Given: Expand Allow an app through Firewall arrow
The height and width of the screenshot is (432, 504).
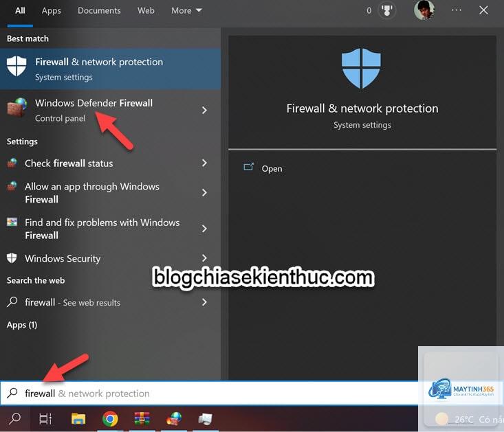Looking at the screenshot, I should pos(204,192).
